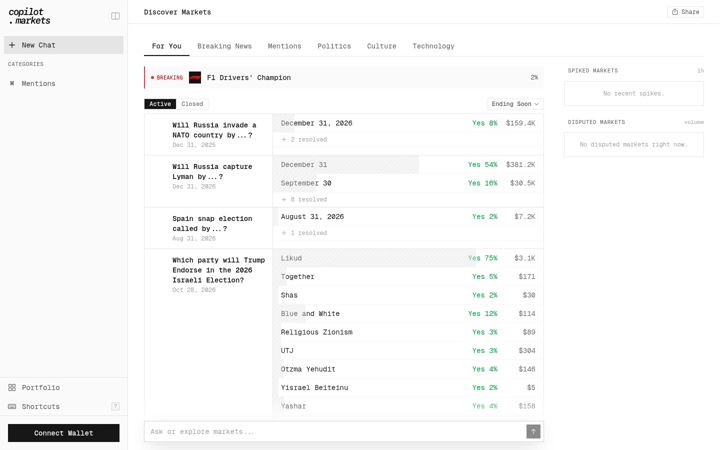Switch to the Technology tab

click(433, 46)
